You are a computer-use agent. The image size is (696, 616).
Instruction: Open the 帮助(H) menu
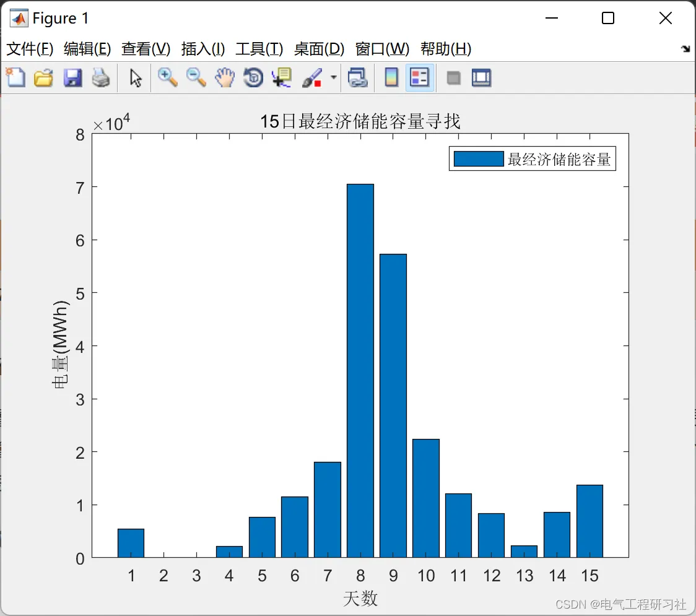click(x=446, y=48)
